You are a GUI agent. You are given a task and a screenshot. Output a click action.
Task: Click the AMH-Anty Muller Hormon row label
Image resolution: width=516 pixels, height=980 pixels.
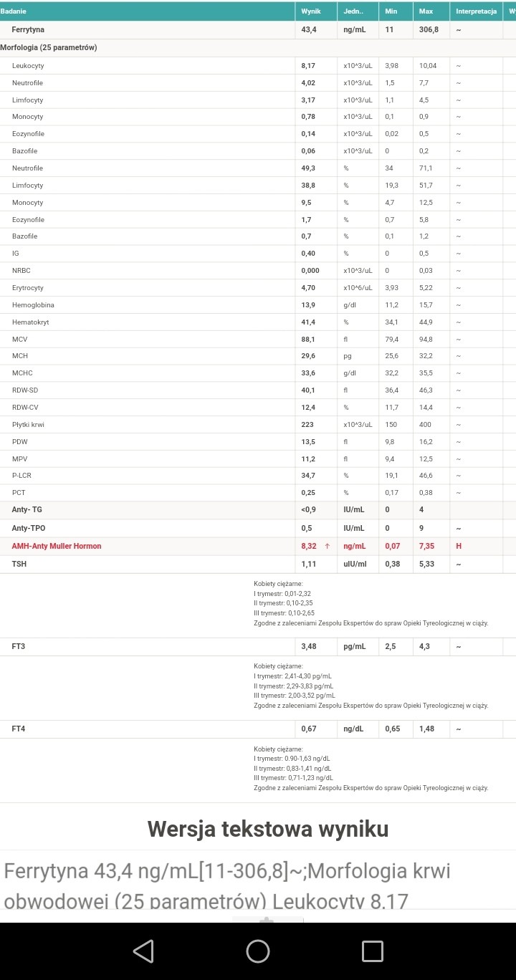click(57, 546)
